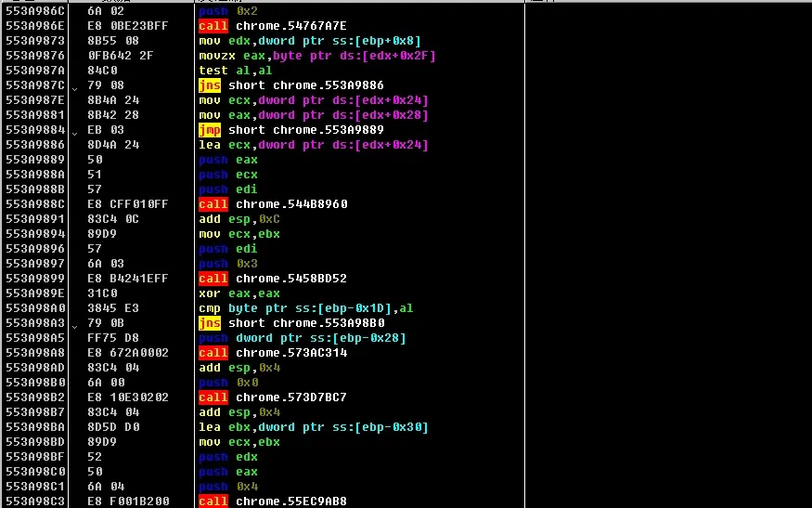Select hex bytes E8 CFF010FF

coord(128,204)
